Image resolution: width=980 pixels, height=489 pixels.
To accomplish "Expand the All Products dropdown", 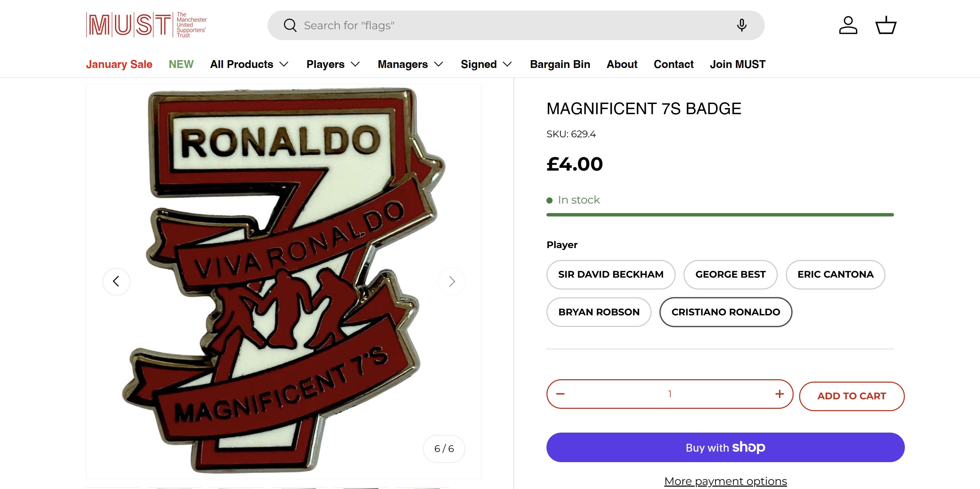I will coord(249,64).
